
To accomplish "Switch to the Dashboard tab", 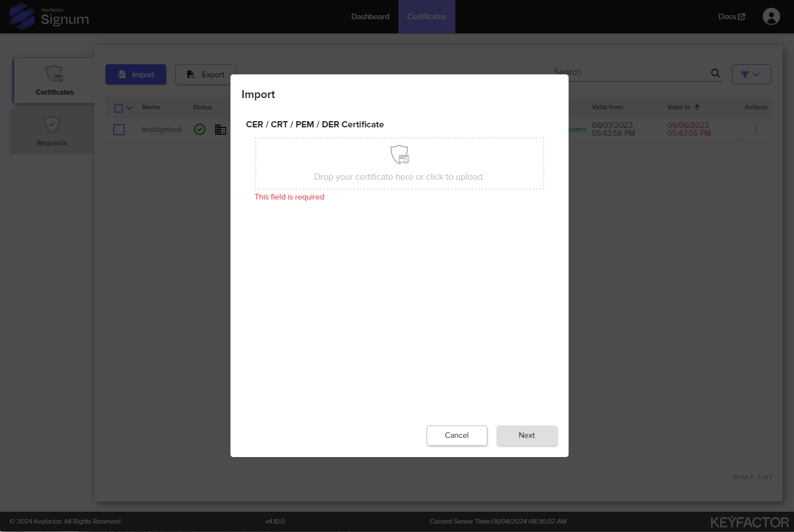I will click(x=370, y=16).
